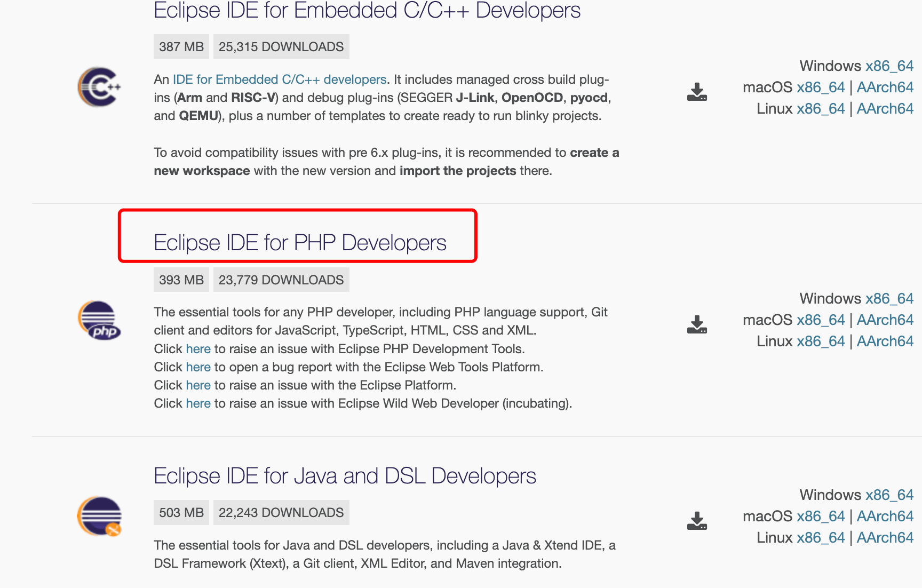Download Embedded C/C++ package for Linux x86_64

pos(821,109)
